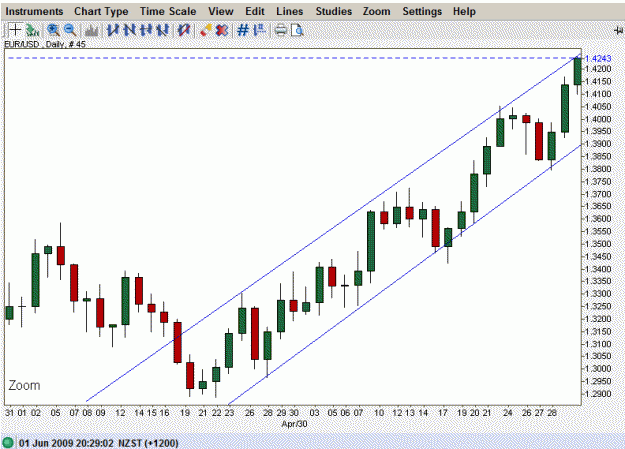Click the status bar date and time
This screenshot has width=625, height=449.
tap(99, 443)
